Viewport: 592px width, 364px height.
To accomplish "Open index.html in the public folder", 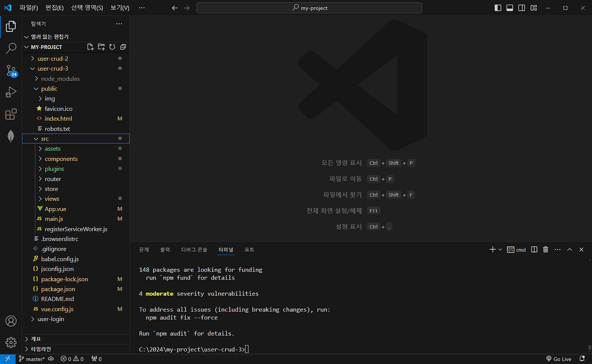I will point(76,118).
